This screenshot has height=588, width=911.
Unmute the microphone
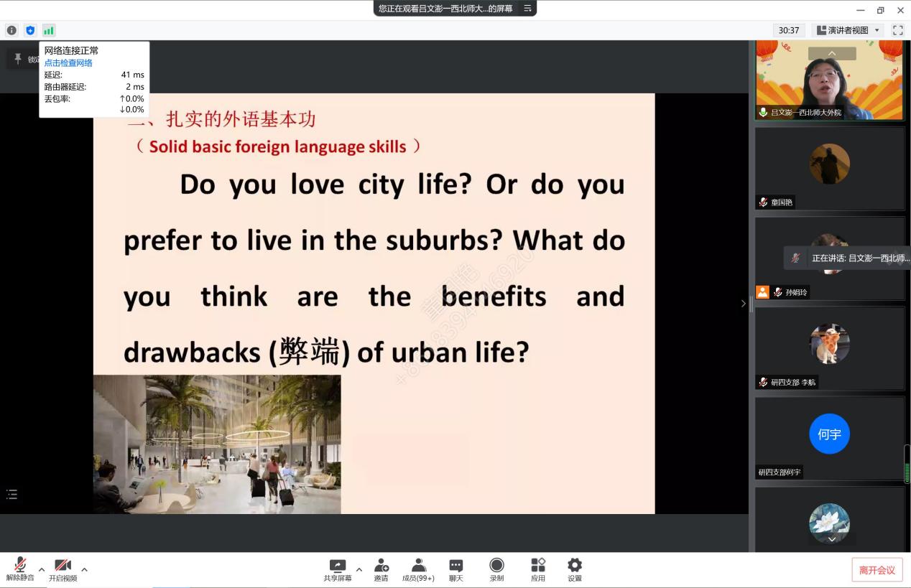(x=20, y=569)
